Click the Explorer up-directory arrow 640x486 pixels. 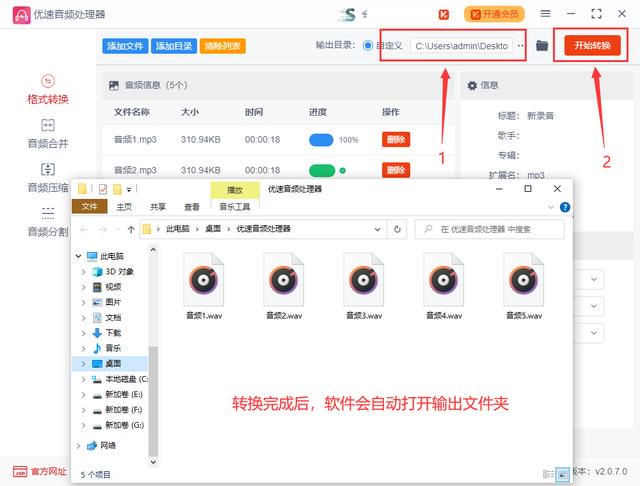click(131, 229)
